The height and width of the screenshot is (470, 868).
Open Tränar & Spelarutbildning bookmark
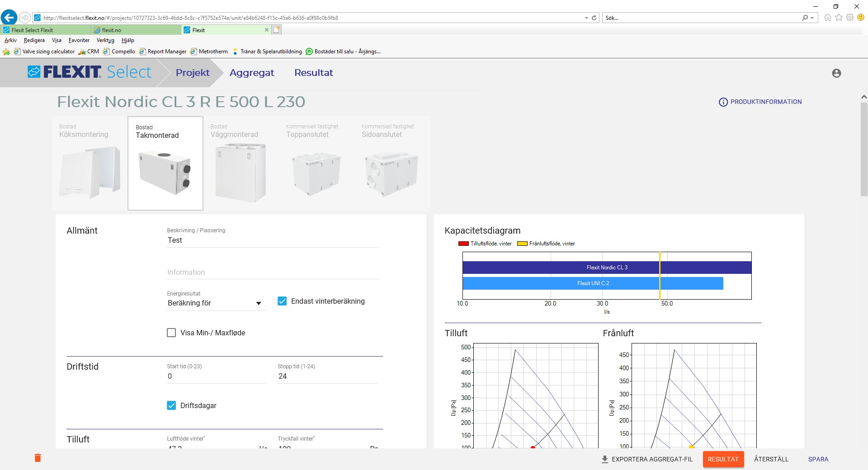pyautogui.click(x=267, y=52)
